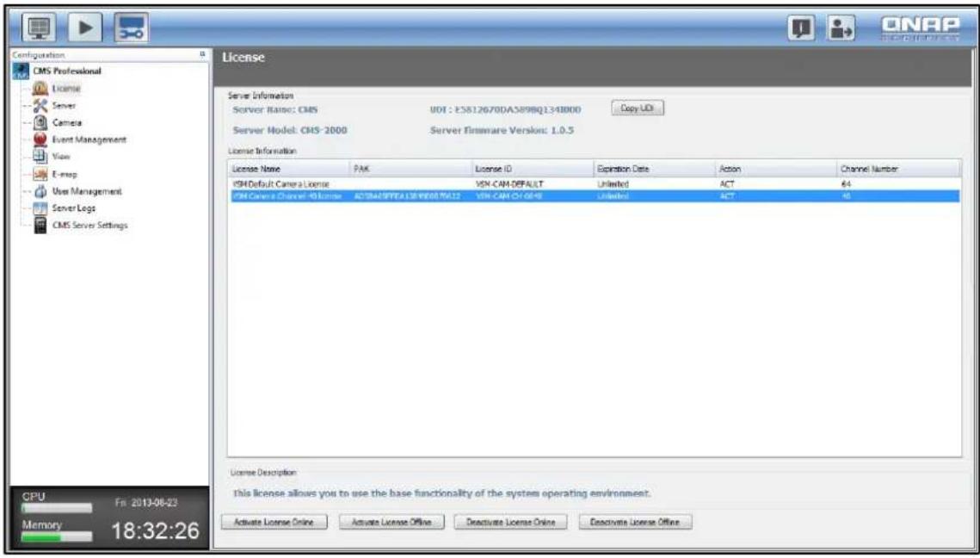The width and height of the screenshot is (980, 558).
Task: Click the QNAP logo
Action: 921,28
